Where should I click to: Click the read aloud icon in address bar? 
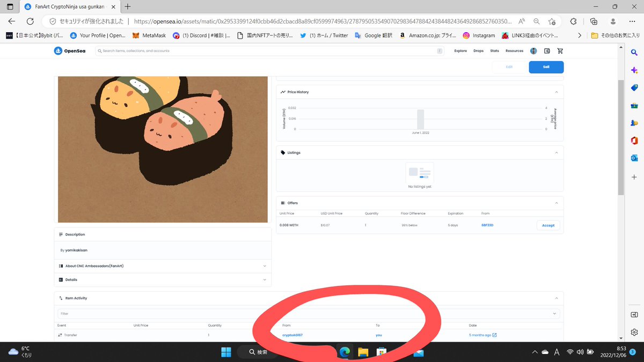[522, 21]
